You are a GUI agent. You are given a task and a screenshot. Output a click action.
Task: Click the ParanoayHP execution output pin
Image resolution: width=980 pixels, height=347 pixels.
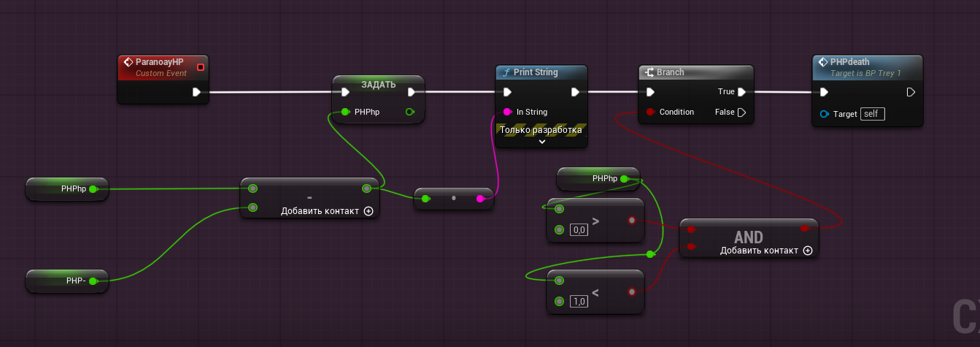(x=196, y=92)
